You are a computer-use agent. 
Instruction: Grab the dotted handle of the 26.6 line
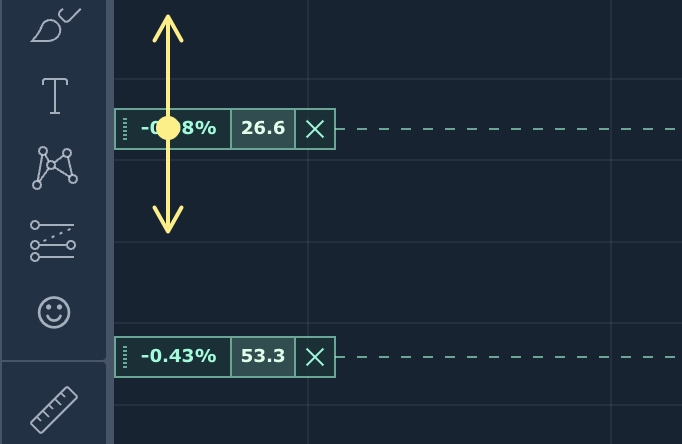[x=125, y=129]
